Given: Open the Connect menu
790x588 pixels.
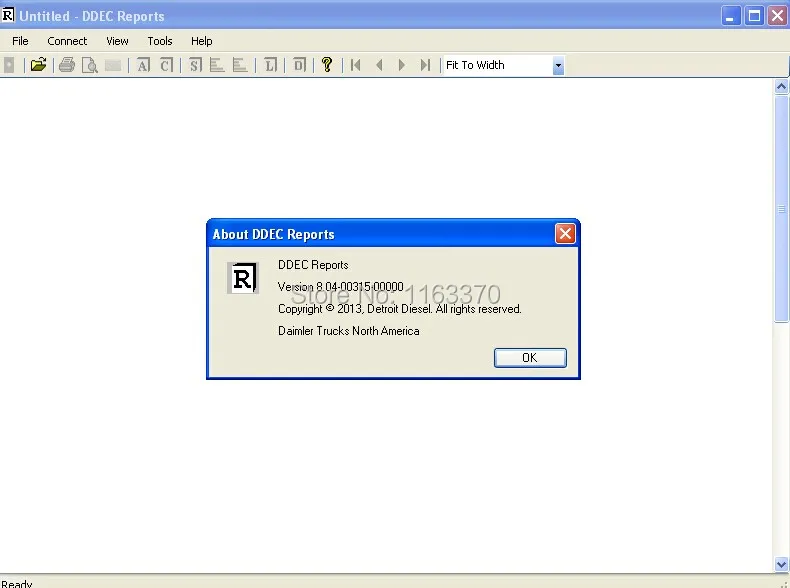Looking at the screenshot, I should click(67, 41).
